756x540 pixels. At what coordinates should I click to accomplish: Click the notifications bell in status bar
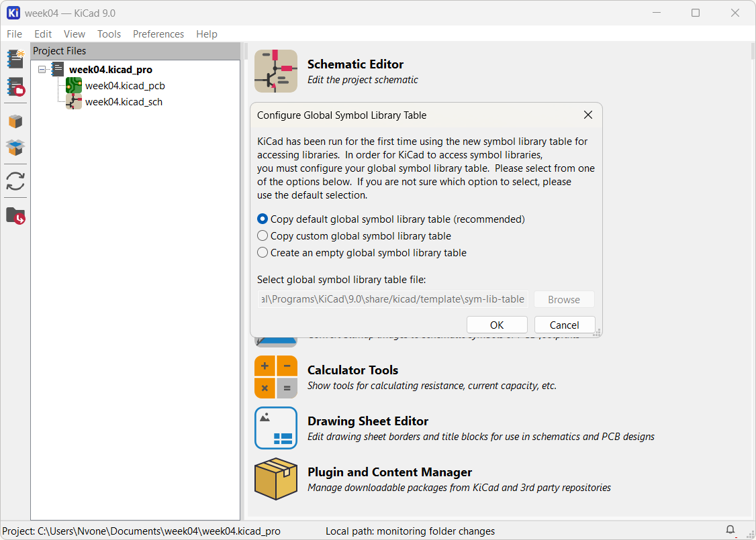(730, 530)
